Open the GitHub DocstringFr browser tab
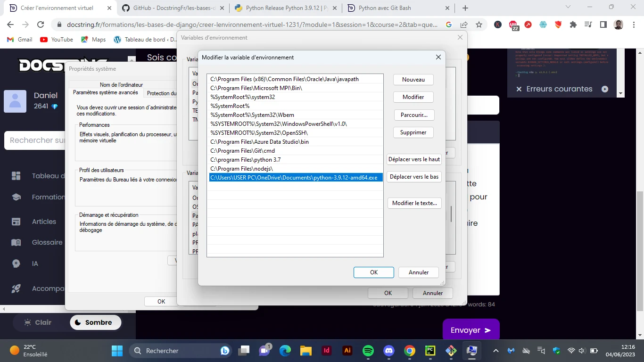Image resolution: width=644 pixels, height=362 pixels. pyautogui.click(x=173, y=8)
